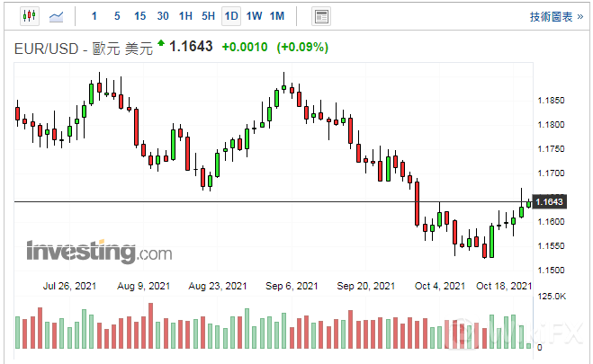Click the +0.0010 price change value
593x364 pixels.
coord(245,48)
